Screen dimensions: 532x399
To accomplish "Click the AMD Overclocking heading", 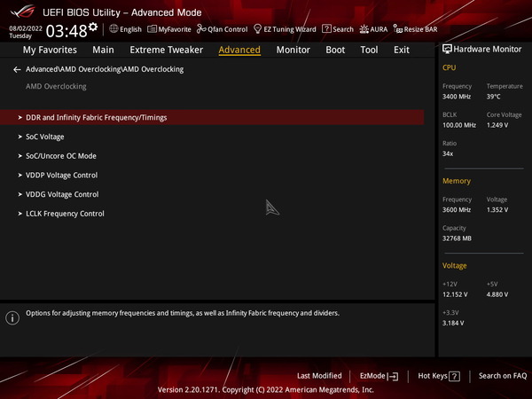I will [56, 87].
